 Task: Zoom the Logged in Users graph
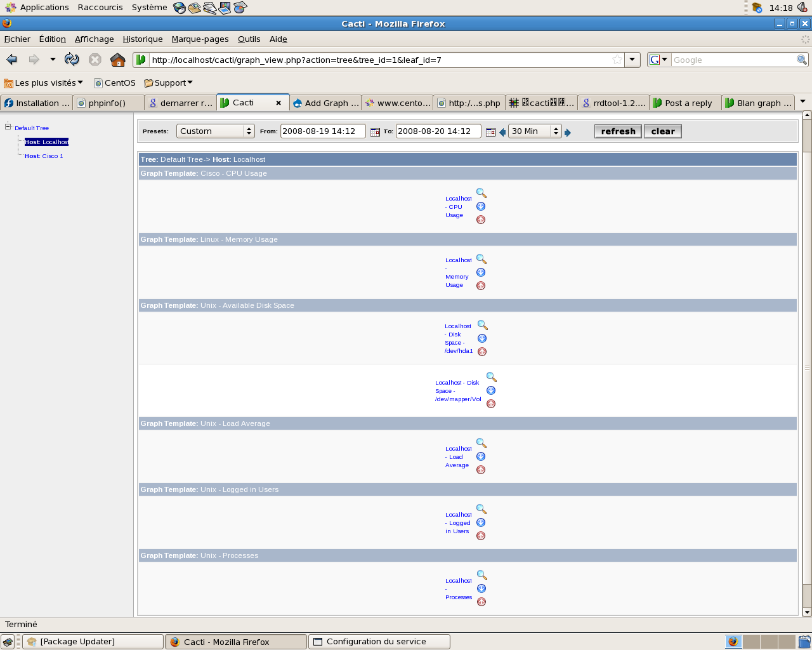point(481,509)
